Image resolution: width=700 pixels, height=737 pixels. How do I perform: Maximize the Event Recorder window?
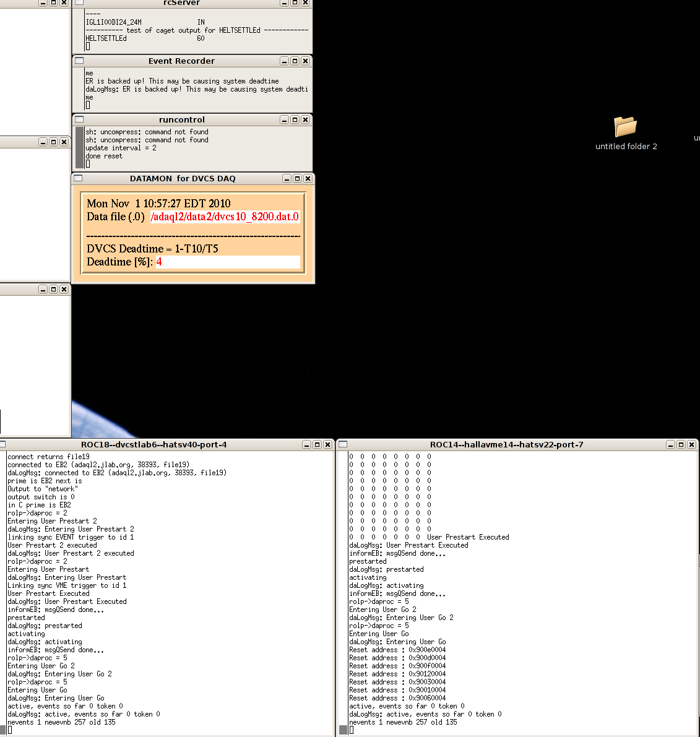click(295, 61)
